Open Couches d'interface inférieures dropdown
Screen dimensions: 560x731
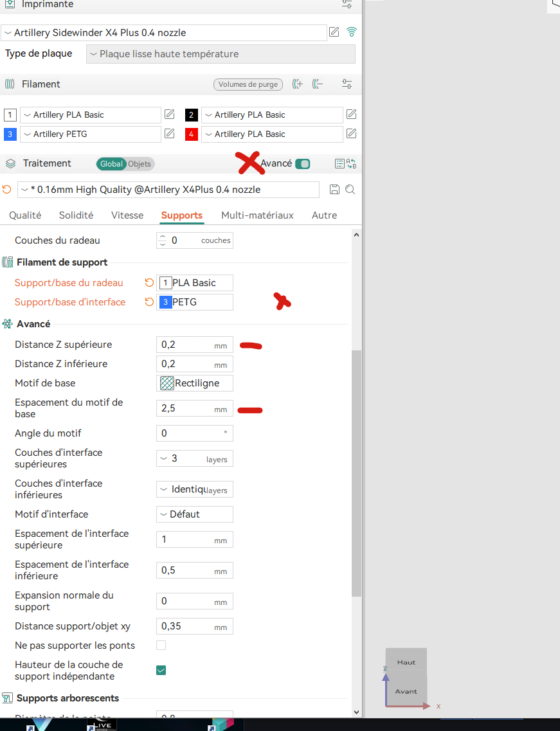(x=194, y=489)
